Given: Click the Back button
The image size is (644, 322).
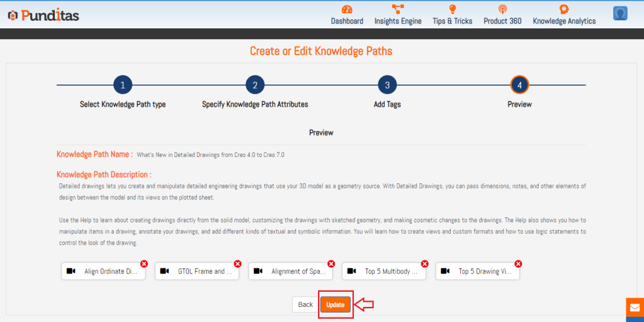Looking at the screenshot, I should coord(305,304).
